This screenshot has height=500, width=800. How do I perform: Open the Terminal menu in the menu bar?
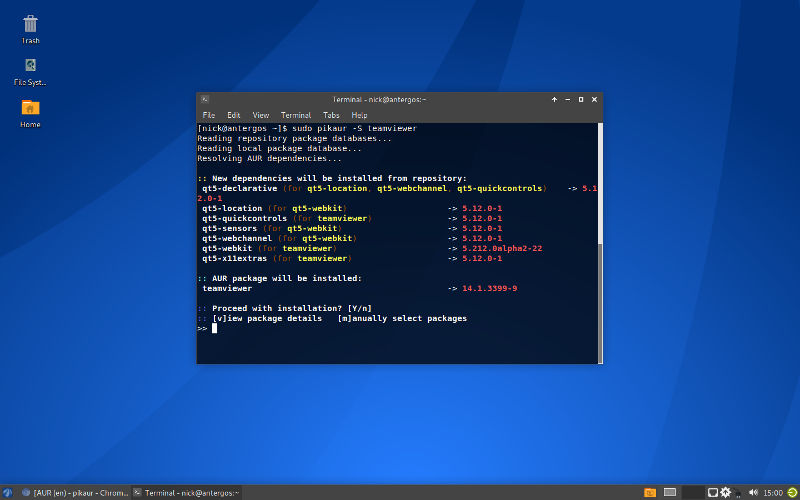pyautogui.click(x=296, y=115)
